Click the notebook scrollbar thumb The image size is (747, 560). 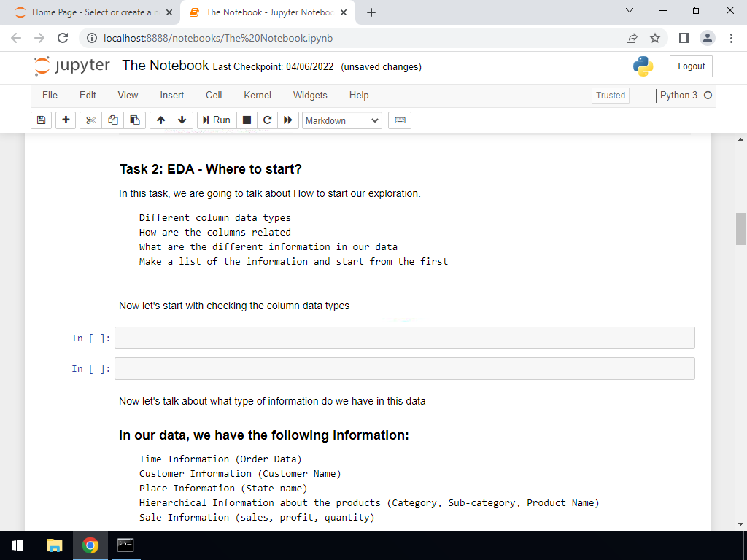741,228
